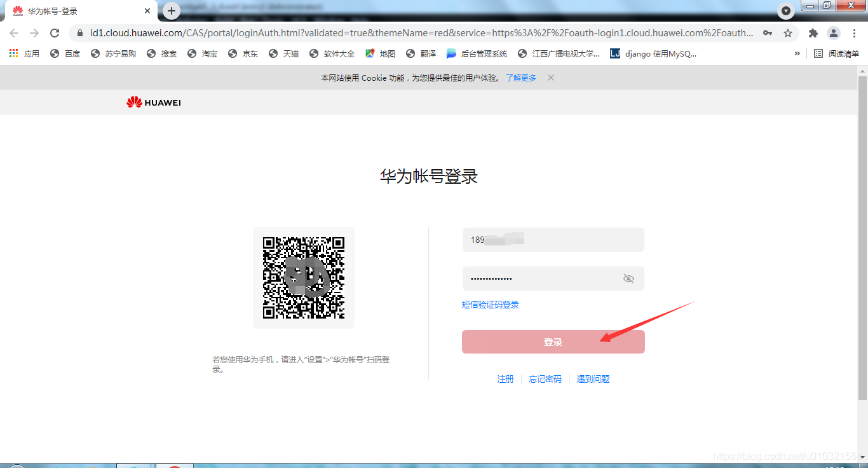The height and width of the screenshot is (468, 868).
Task: Open the 软件大全 bookmark
Action: [x=332, y=54]
